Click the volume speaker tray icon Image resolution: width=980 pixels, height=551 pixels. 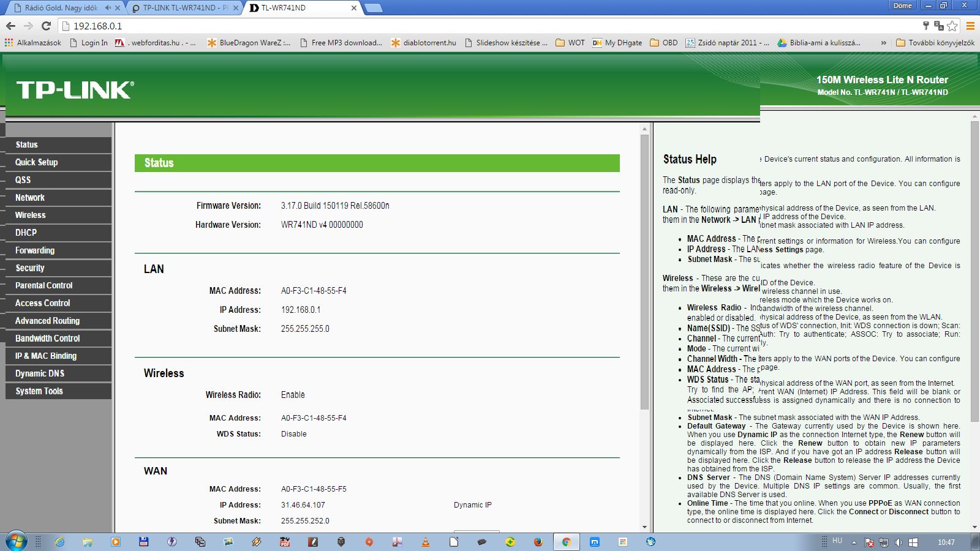pos(899,542)
